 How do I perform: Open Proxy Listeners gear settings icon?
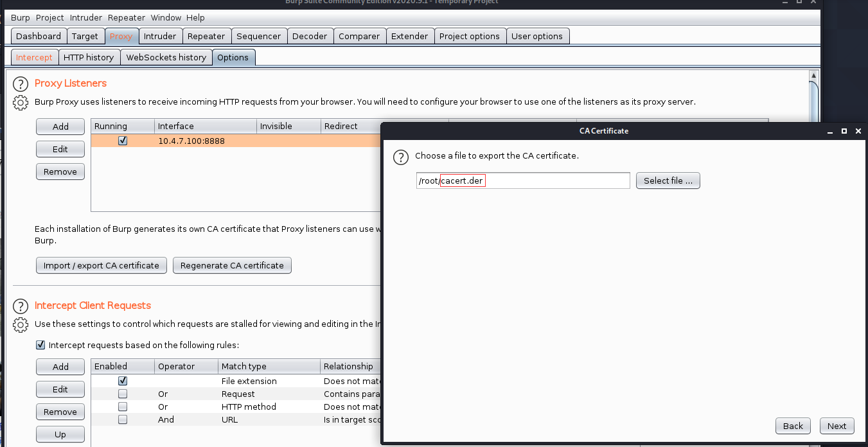pyautogui.click(x=21, y=102)
